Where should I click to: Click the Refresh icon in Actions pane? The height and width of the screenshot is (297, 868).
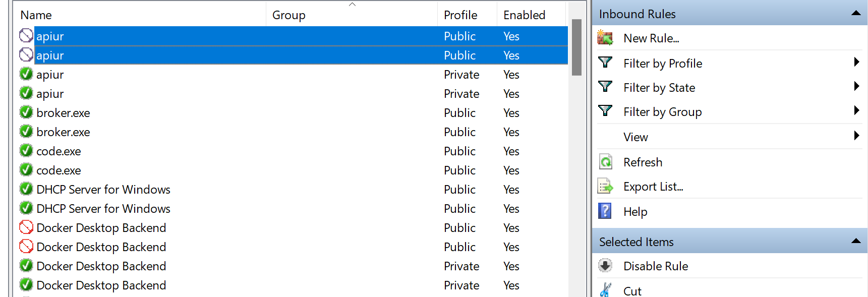click(605, 162)
